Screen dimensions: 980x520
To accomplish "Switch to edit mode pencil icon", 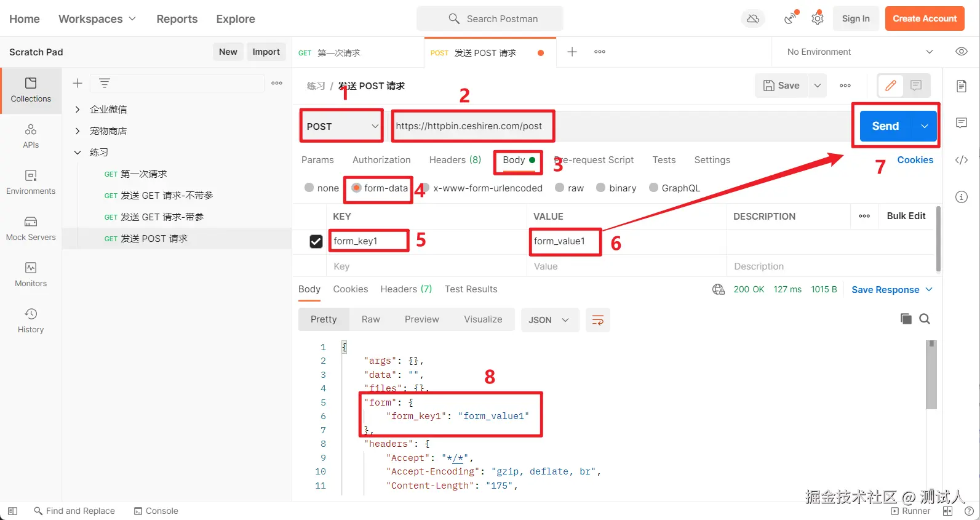I will 891,86.
